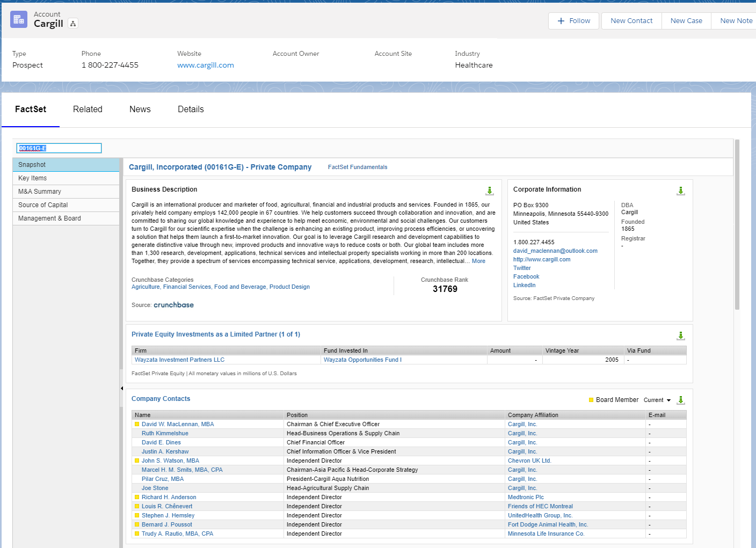Select Key Items in the side menu
756x548 pixels.
tap(66, 178)
